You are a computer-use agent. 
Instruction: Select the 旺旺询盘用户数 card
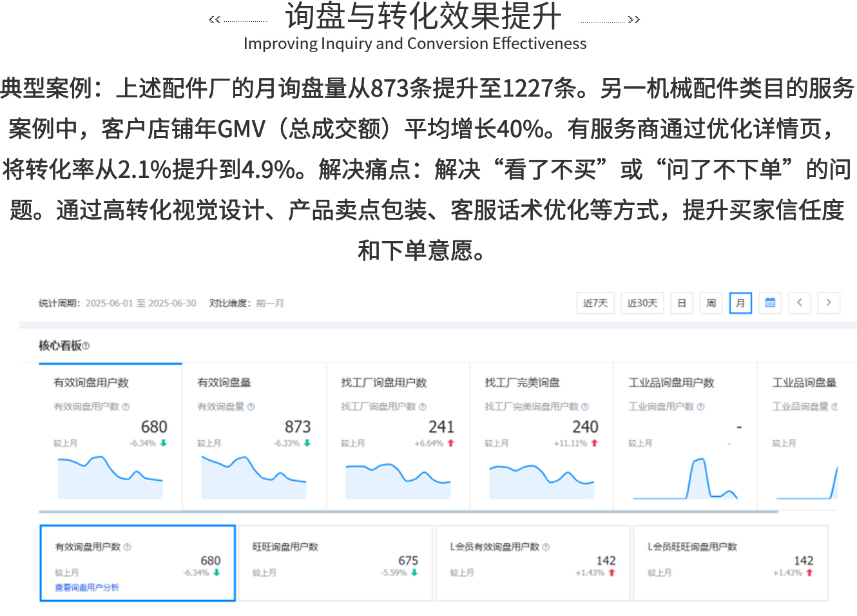tap(335, 563)
